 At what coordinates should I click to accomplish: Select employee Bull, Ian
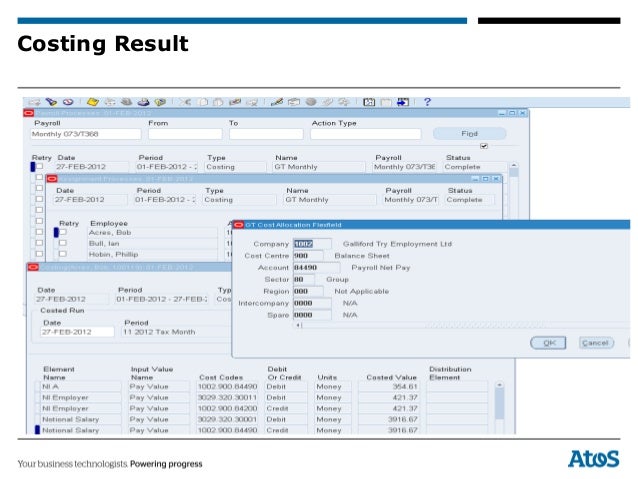[x=152, y=243]
